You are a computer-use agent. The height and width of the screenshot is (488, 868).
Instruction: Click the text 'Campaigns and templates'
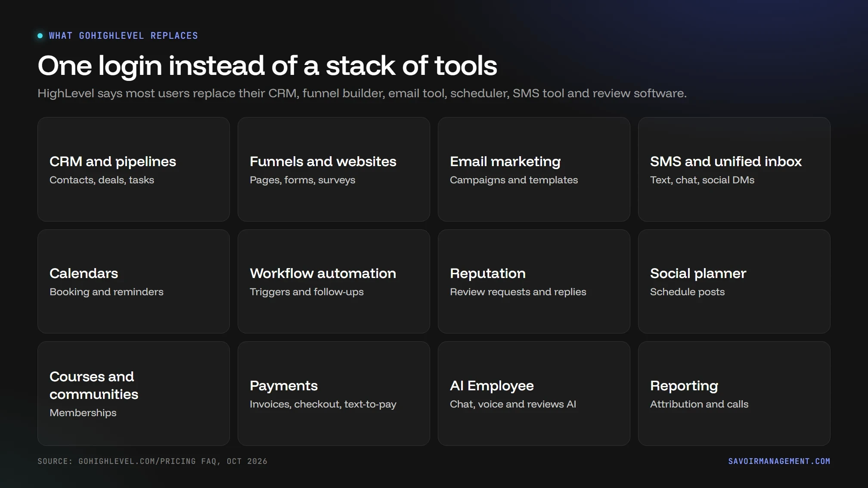(514, 180)
